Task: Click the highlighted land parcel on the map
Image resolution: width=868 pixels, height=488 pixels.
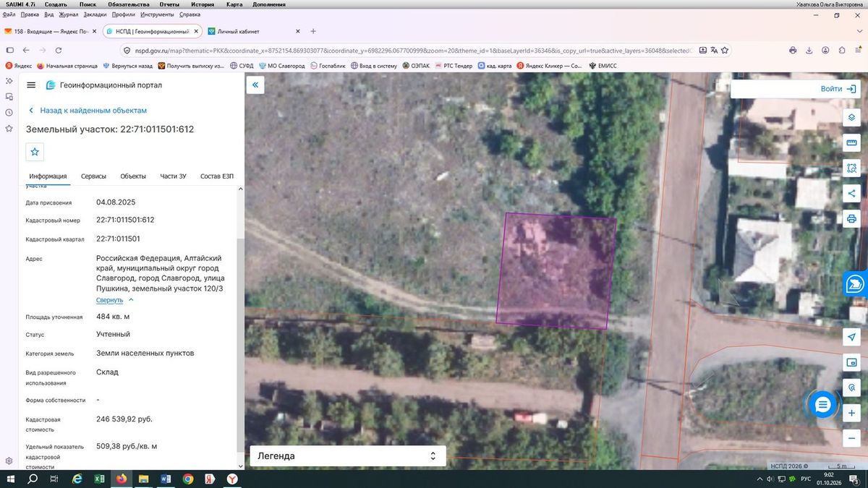Action: coord(556,271)
